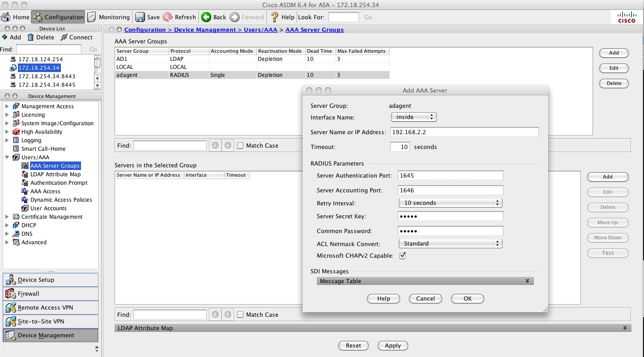644x357 pixels.
Task: Open Licensing node icon
Action: tap(16, 115)
